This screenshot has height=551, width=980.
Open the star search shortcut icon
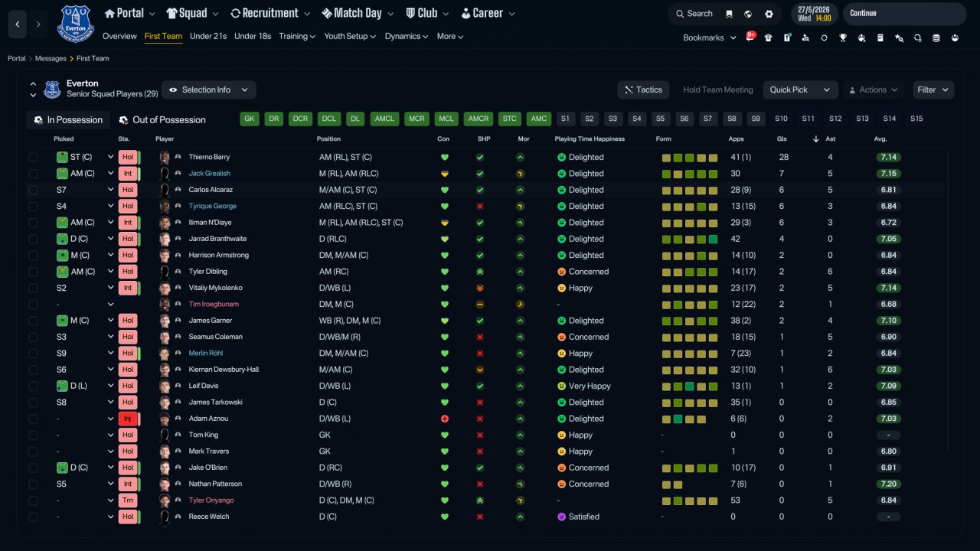click(x=899, y=37)
